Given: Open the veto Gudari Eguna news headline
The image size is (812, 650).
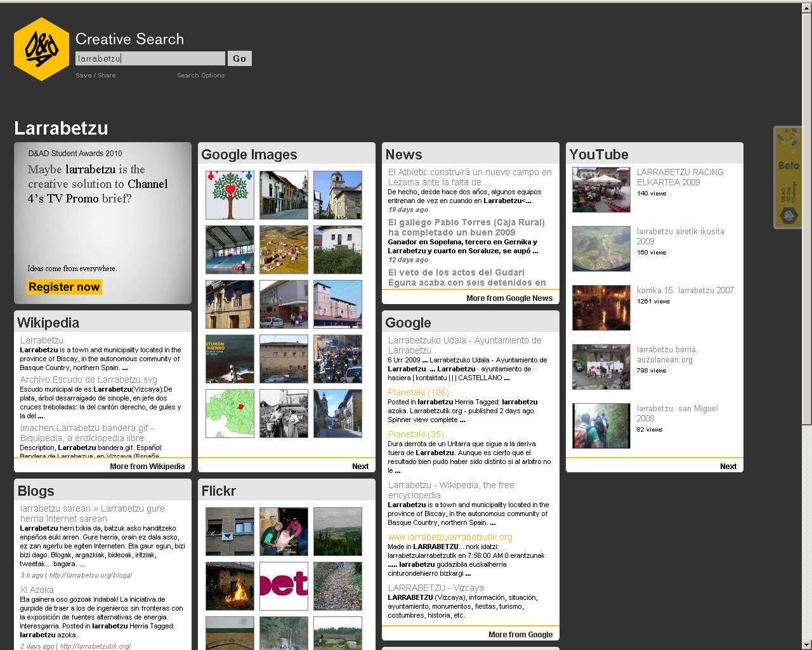Looking at the screenshot, I should click(467, 277).
